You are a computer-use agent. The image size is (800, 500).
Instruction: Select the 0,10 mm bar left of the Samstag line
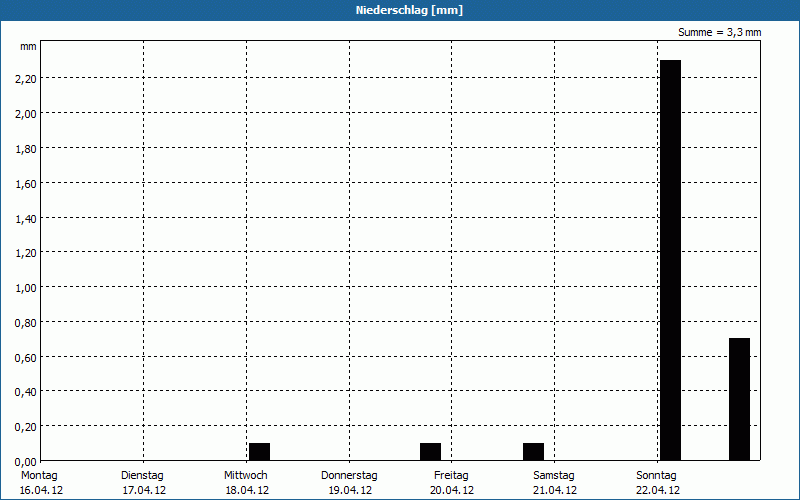[533, 452]
